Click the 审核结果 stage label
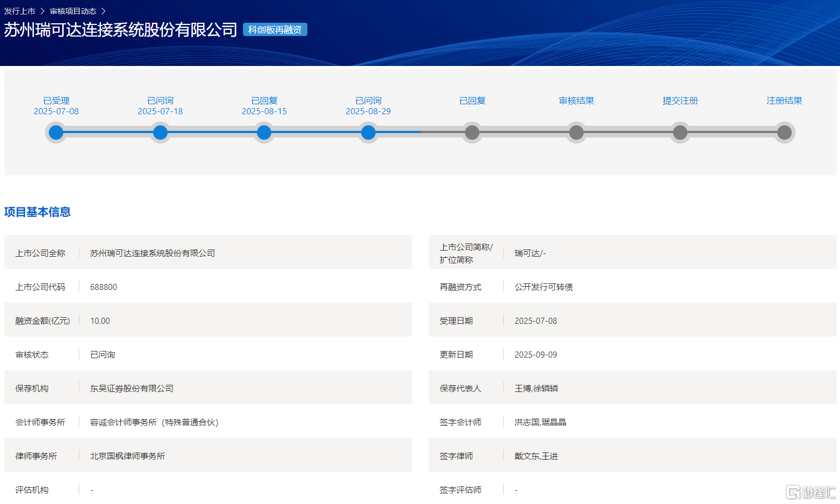 (x=576, y=100)
